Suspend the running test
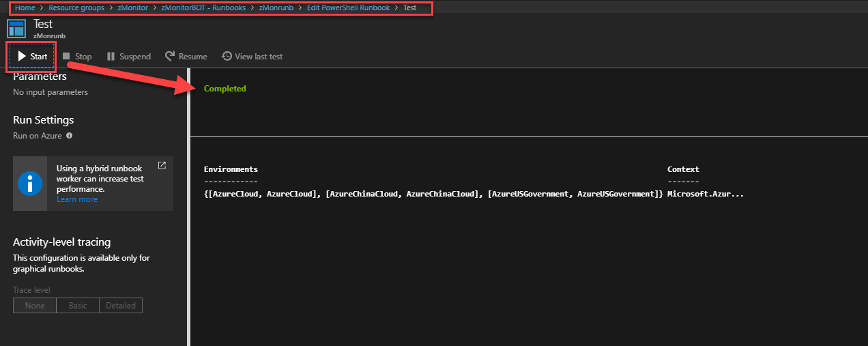 [x=129, y=57]
